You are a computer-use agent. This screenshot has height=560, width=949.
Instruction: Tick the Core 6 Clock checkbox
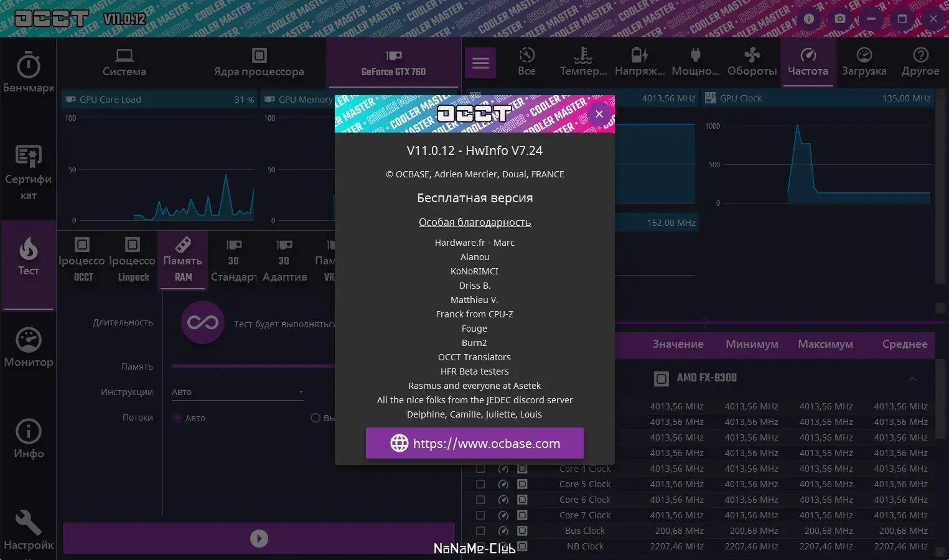[480, 500]
